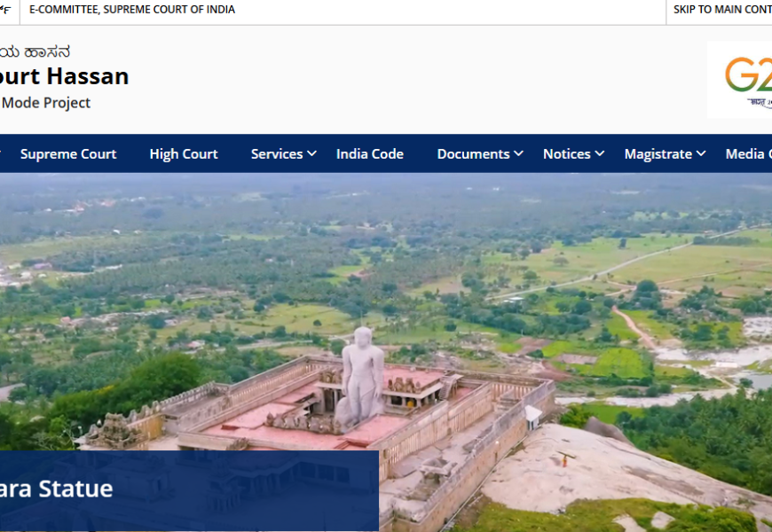Click the blue Statue caption box

188,489
